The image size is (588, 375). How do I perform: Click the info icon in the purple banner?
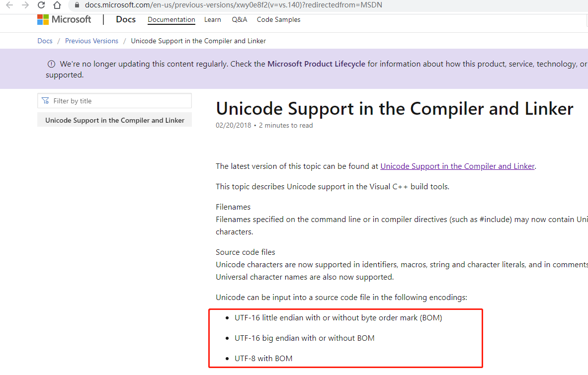coord(51,64)
